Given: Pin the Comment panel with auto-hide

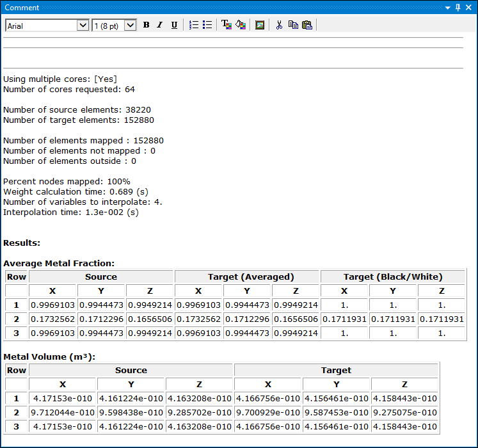Looking at the screenshot, I should click(x=458, y=8).
